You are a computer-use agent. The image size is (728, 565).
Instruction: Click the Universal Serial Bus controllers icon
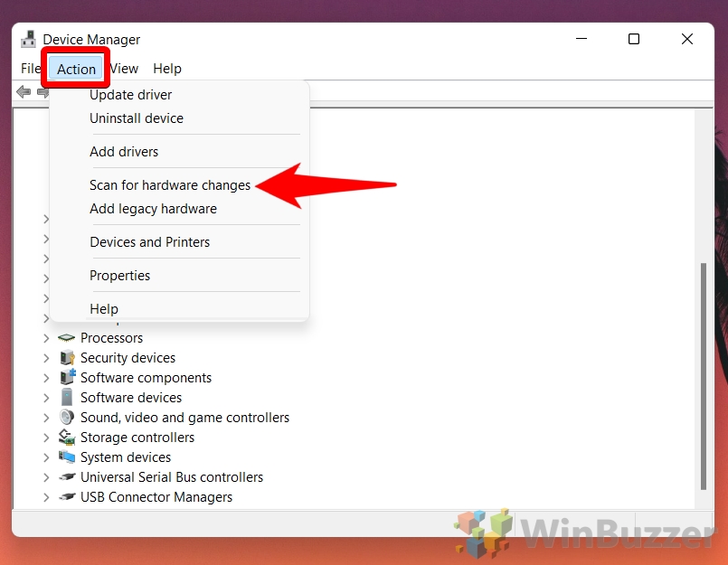coord(67,476)
